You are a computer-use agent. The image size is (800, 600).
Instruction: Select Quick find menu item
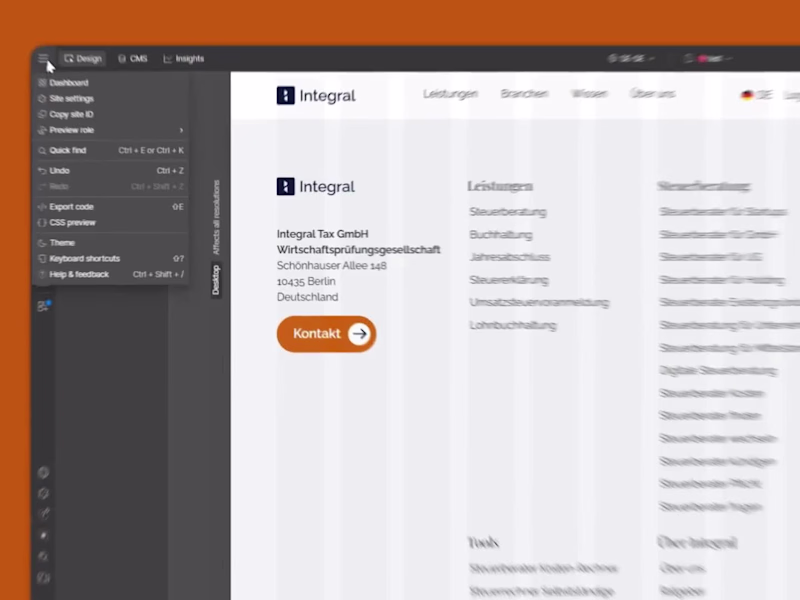(110, 151)
